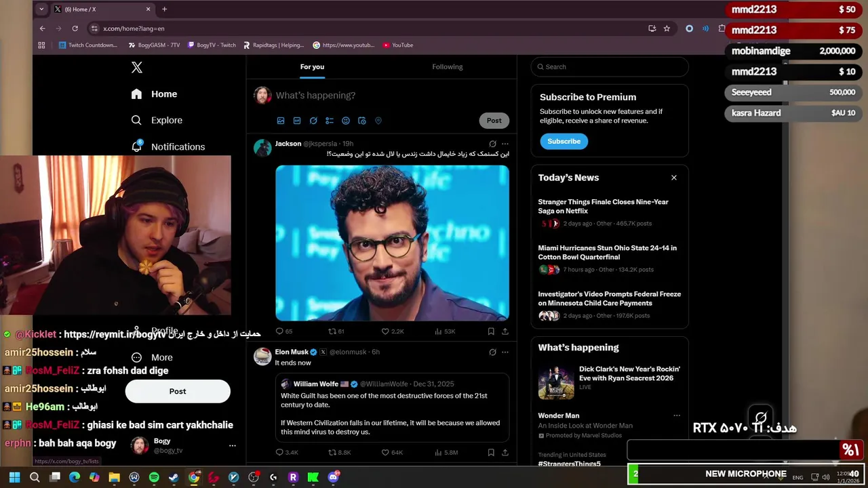This screenshot has height=488, width=868.
Task: Open the More menu in the sidebar
Action: [153, 357]
